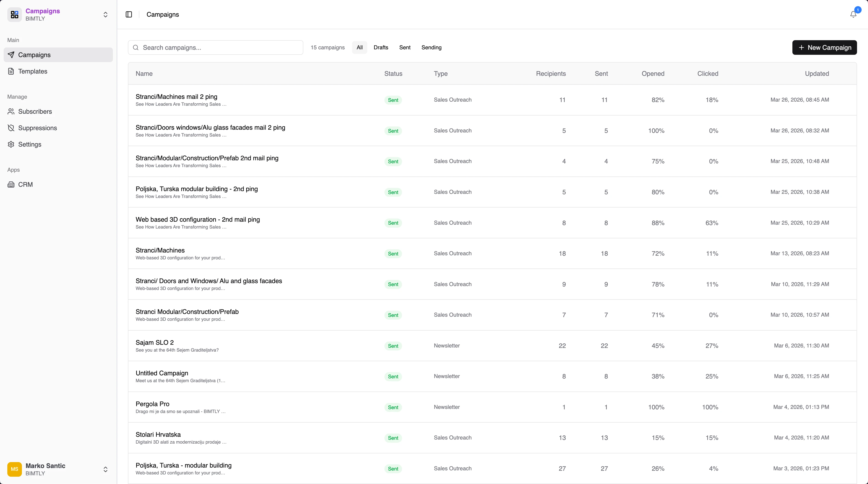The height and width of the screenshot is (484, 868).
Task: Switch to the Drafts filter tab
Action: [381, 47]
